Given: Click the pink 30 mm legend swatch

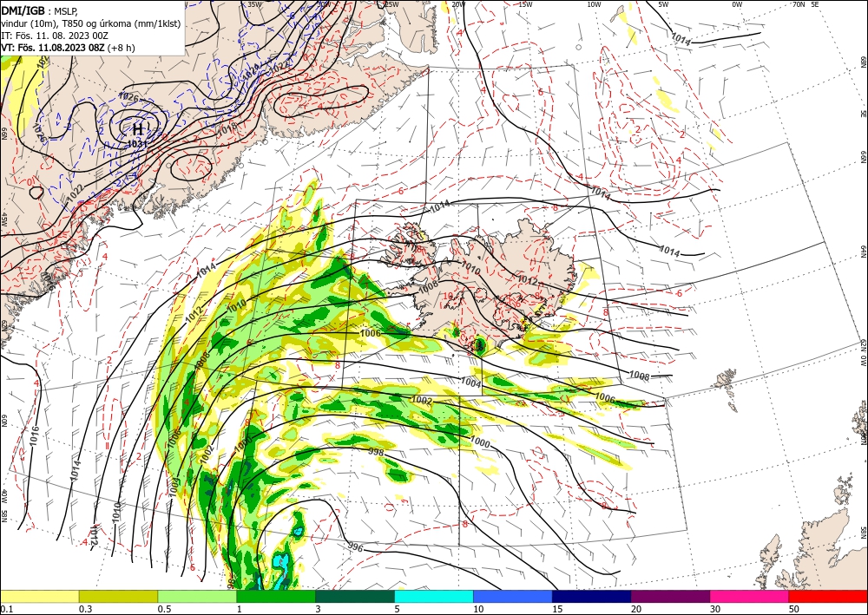Looking at the screenshot, I should click(x=750, y=596).
